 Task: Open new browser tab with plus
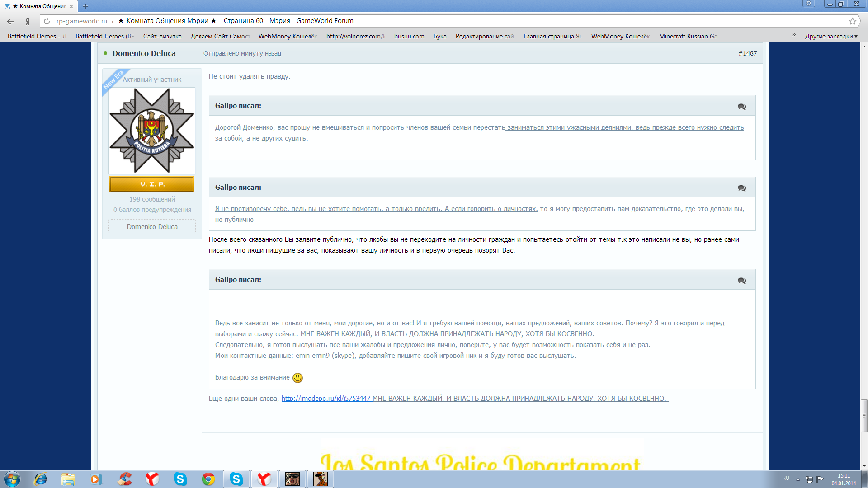click(85, 6)
